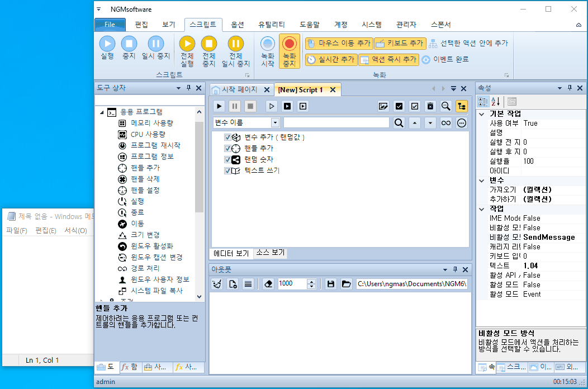This screenshot has width=588, height=389.
Task: Uncheck 핸들 추가 action checkbox in script
Action: (227, 149)
